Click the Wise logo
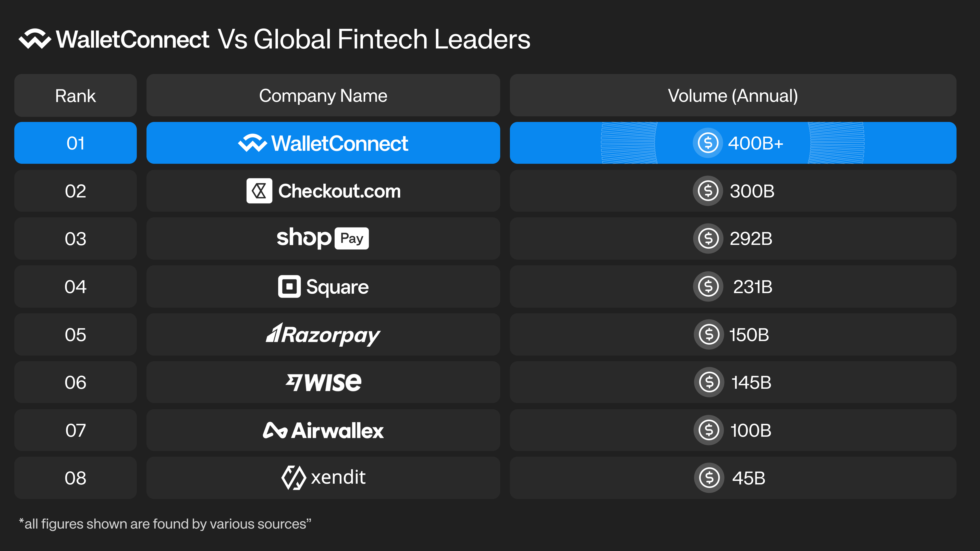980x551 pixels. pos(323,382)
